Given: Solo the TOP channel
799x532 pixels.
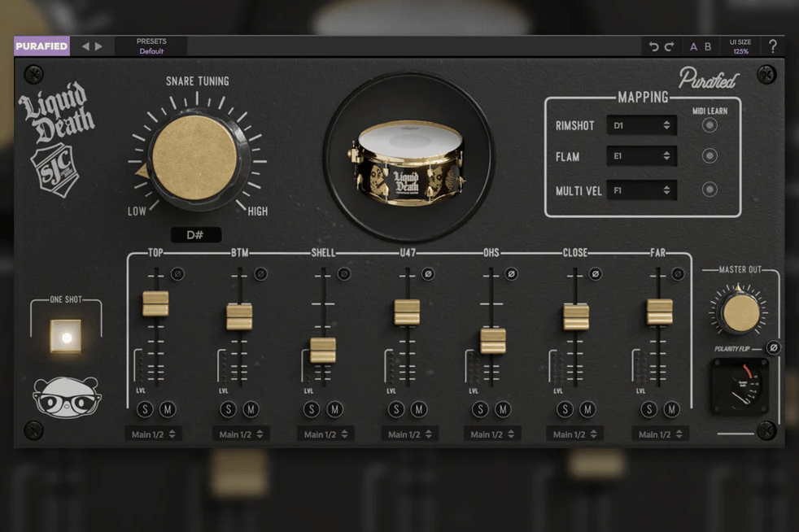Looking at the screenshot, I should [x=145, y=409].
